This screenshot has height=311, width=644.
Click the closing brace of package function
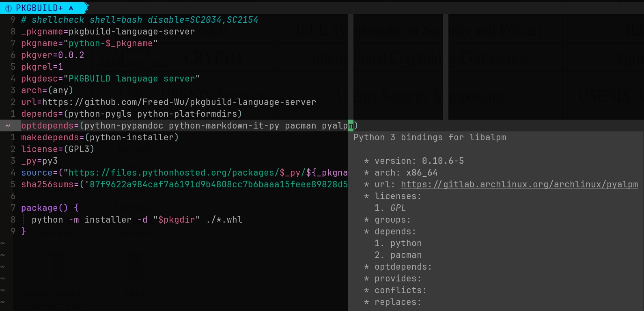pos(24,231)
